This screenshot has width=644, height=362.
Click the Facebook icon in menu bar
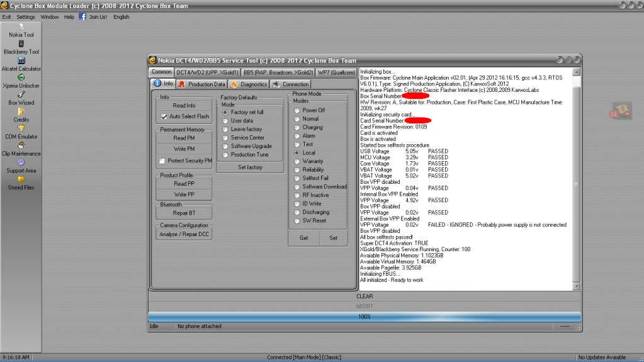coord(82,17)
